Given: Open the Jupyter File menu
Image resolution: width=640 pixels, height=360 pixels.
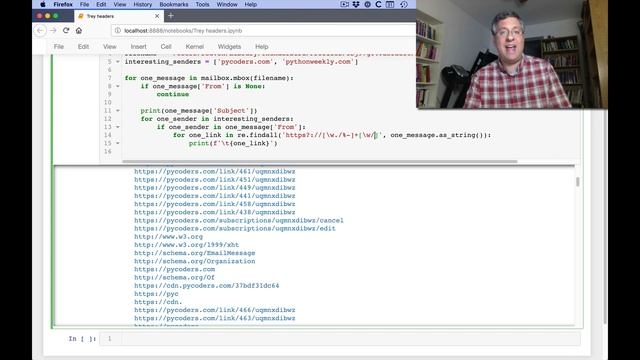Looking at the screenshot, I should point(59,47).
